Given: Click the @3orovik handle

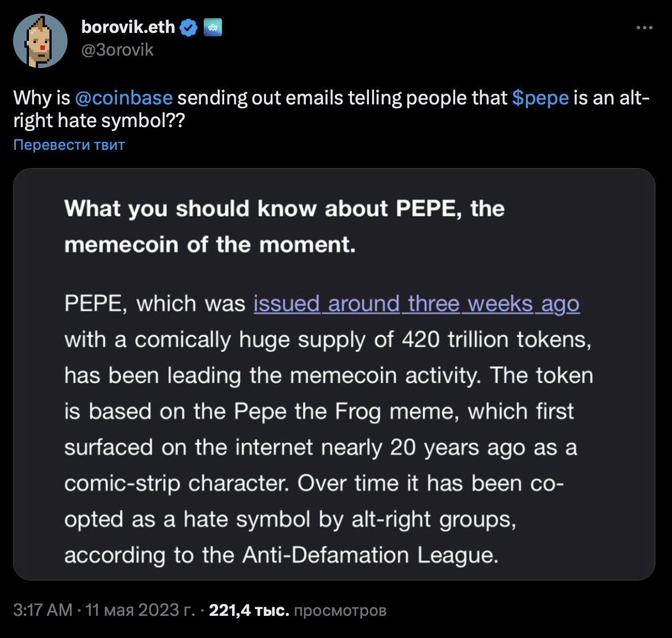Looking at the screenshot, I should tap(117, 50).
